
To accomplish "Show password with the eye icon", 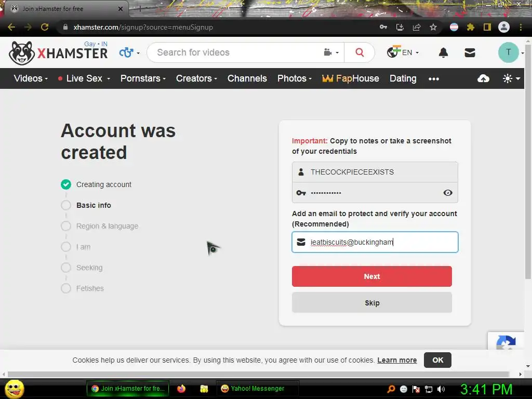I will point(448,193).
